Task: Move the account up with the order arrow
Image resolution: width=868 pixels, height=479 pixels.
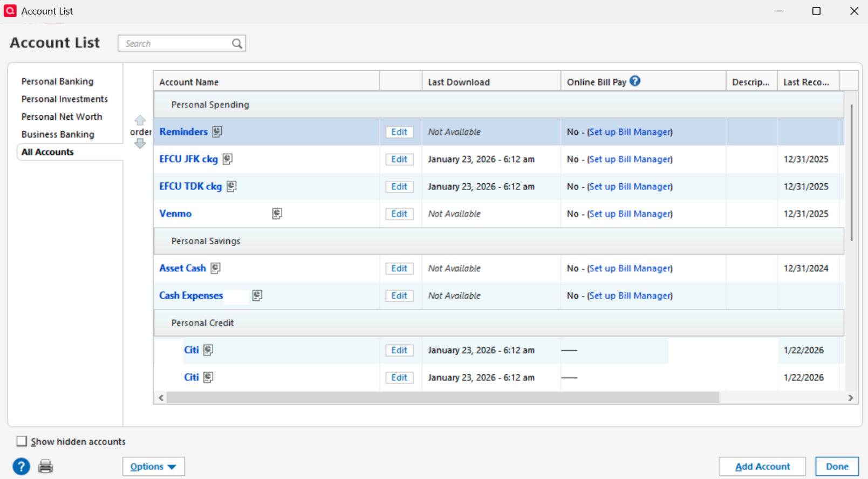Action: tap(140, 120)
